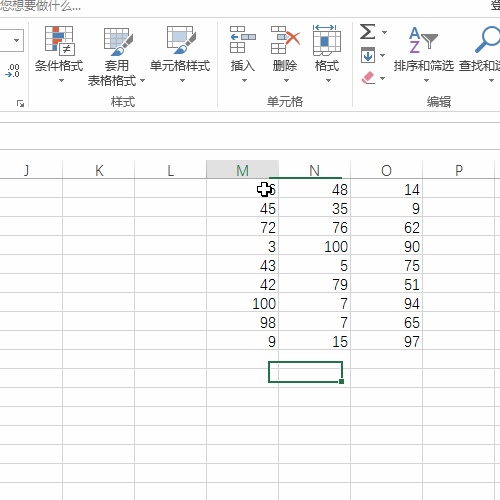
Task: Select column O header
Action: [386, 170]
